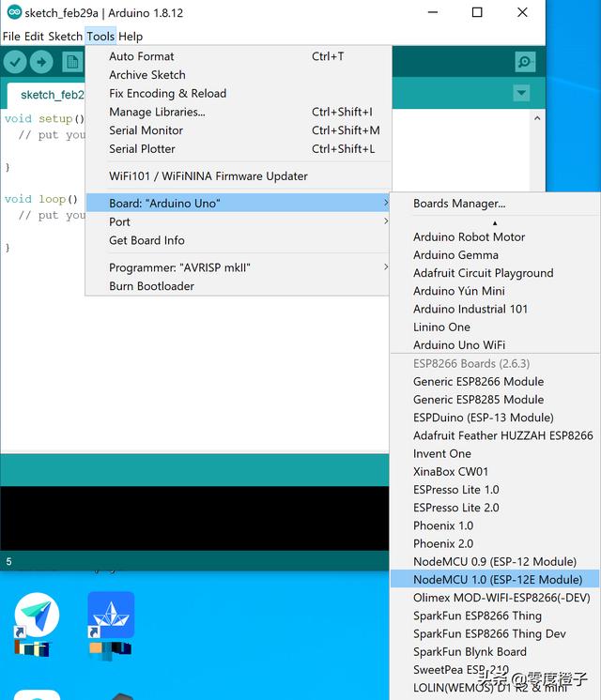
Task: Choose Olimex MOD-WIFI-ESP8266(-DEV)
Action: point(495,598)
